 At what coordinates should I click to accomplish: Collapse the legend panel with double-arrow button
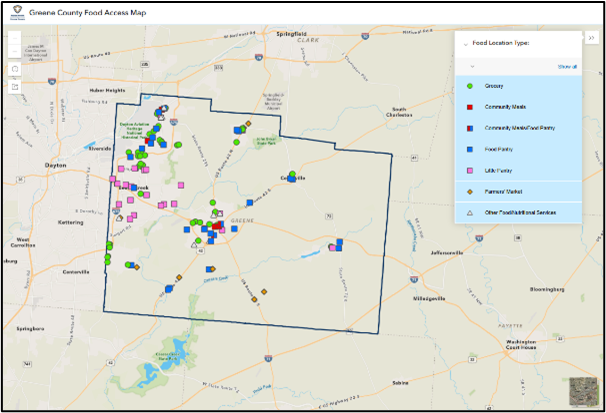coord(591,38)
